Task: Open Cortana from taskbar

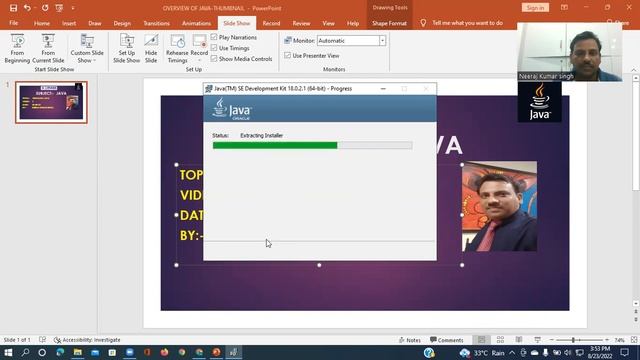Action: 42,352
